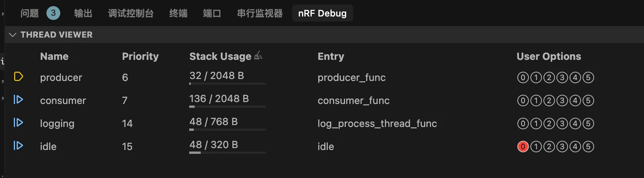
Task: Click the clear stack usage broom icon
Action: pos(258,56)
